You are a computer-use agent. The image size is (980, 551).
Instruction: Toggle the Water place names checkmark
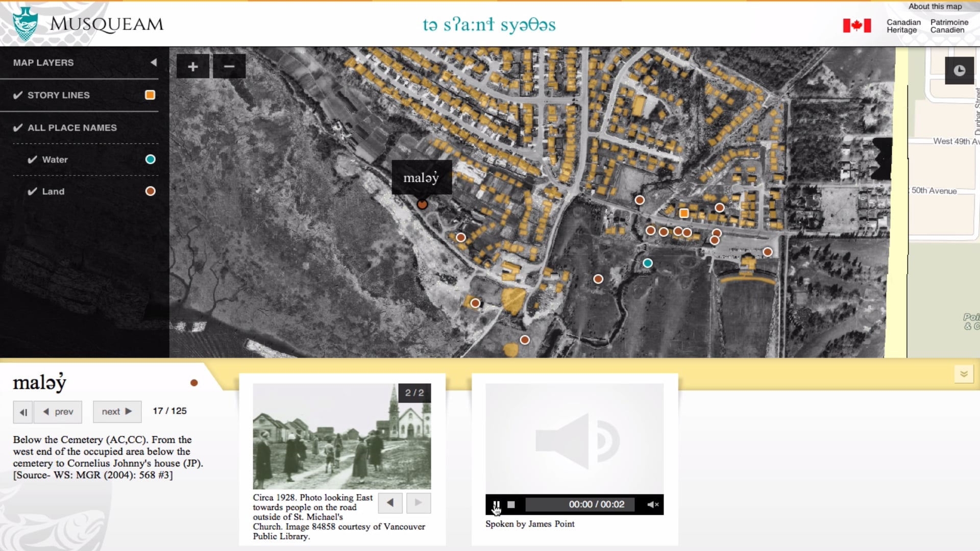[32, 160]
